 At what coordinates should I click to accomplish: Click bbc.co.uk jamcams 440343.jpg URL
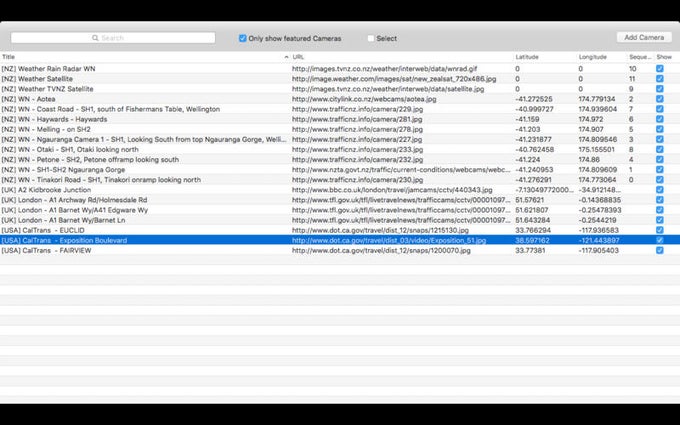392,190
